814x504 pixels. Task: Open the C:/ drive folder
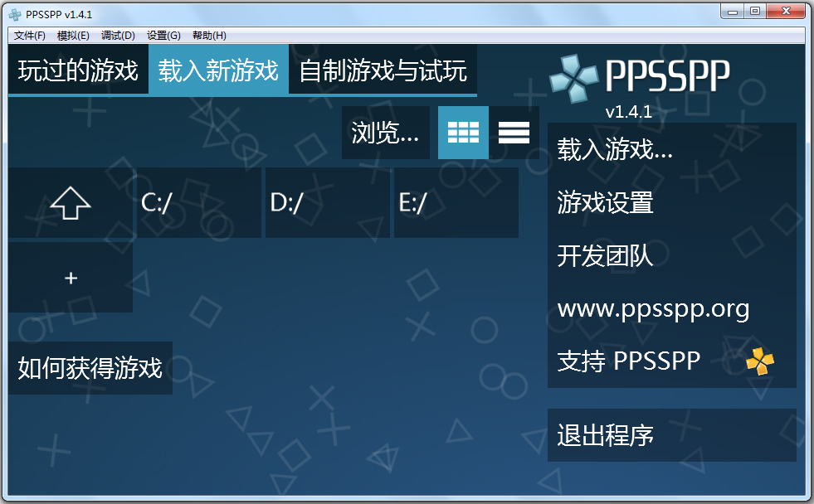tap(199, 203)
